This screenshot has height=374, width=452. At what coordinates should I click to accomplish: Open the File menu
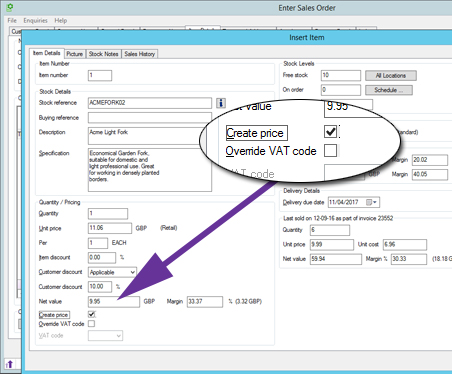point(12,20)
